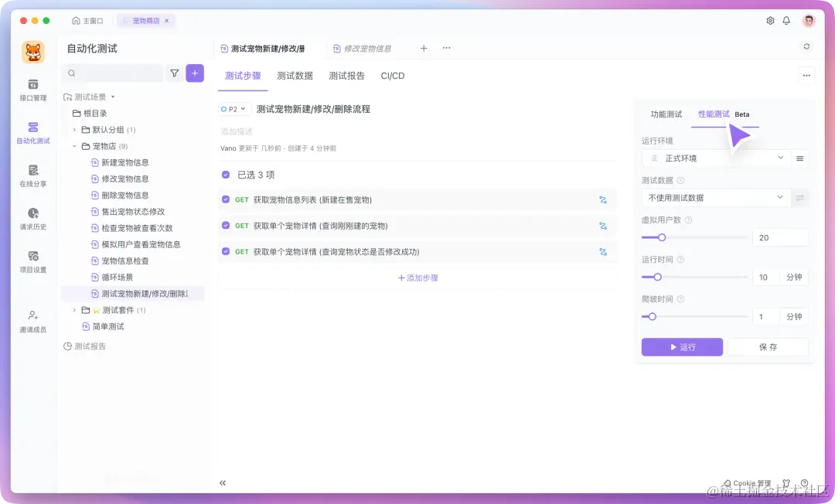This screenshot has height=504, width=835.
Task: Open the notification bell icon
Action: (786, 21)
